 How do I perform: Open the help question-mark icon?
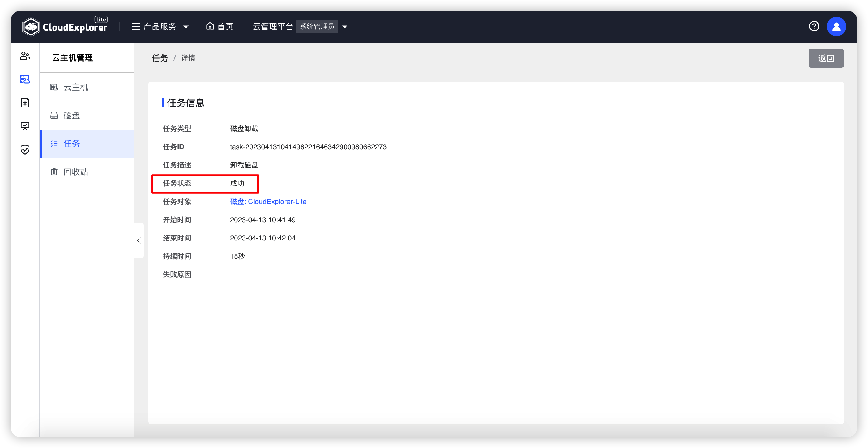click(814, 26)
